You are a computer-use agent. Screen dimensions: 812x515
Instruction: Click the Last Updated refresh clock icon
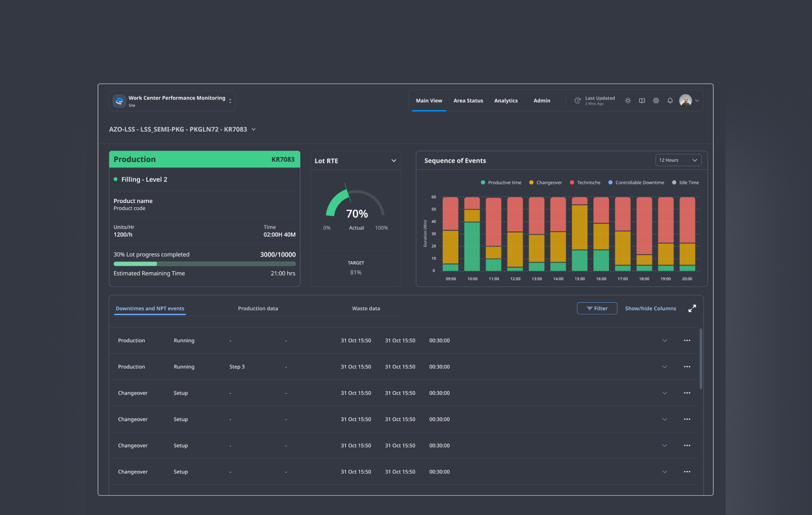(577, 101)
